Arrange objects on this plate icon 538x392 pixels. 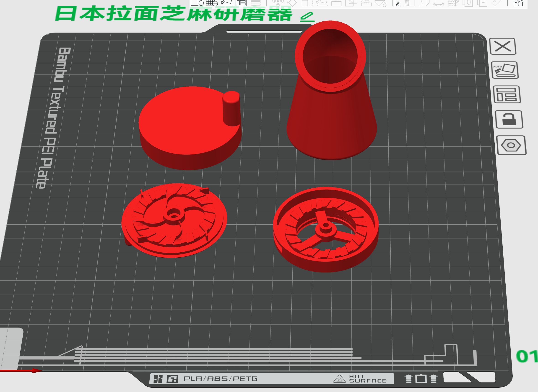(507, 95)
